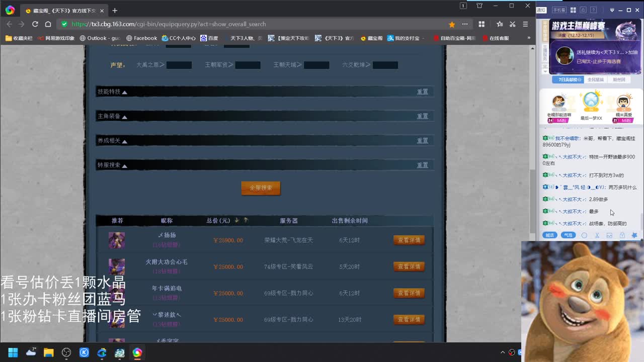Toggle the 气泡 bubble display button

[568, 235]
